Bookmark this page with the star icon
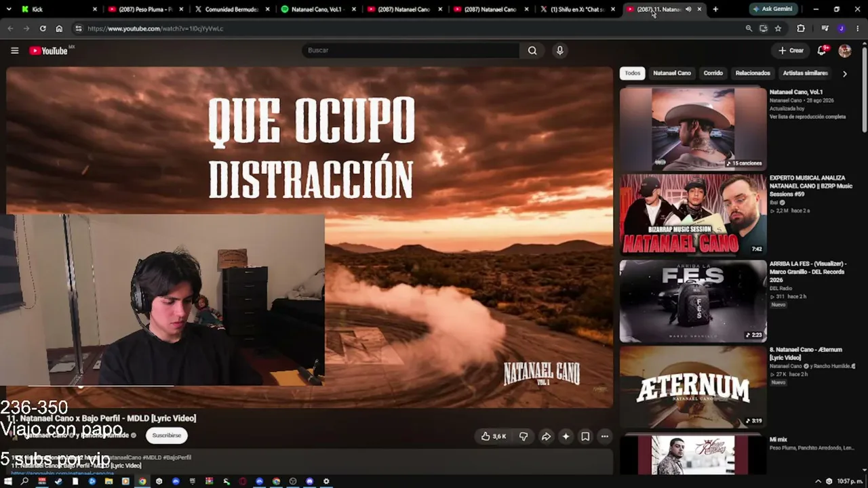This screenshot has width=868, height=488. pyautogui.click(x=778, y=28)
